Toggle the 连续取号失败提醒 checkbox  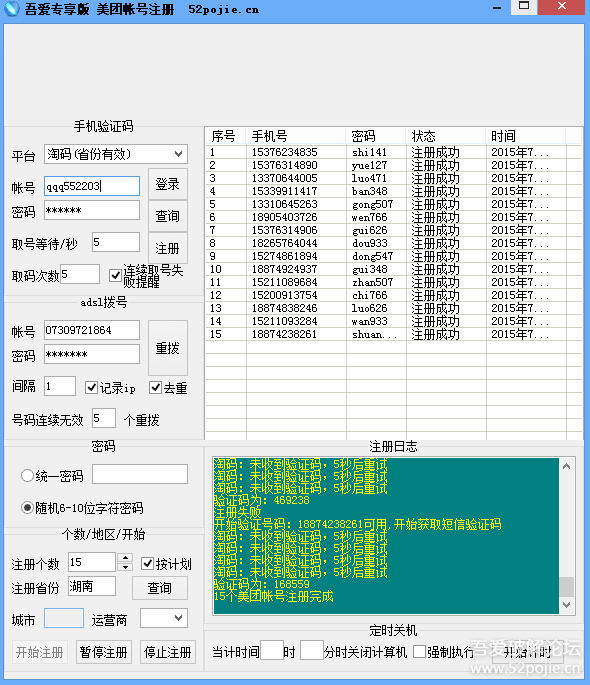115,275
